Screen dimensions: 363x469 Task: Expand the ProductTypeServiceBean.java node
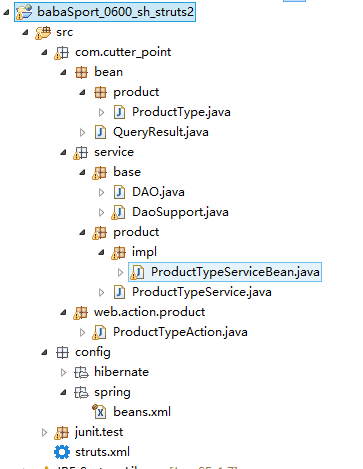click(120, 273)
